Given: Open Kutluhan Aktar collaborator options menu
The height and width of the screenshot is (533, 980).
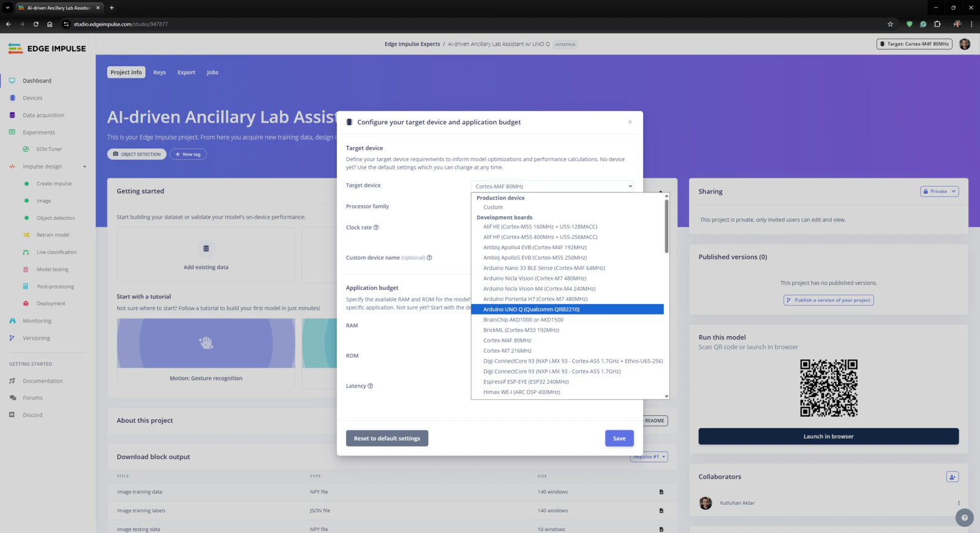Looking at the screenshot, I should (x=959, y=503).
